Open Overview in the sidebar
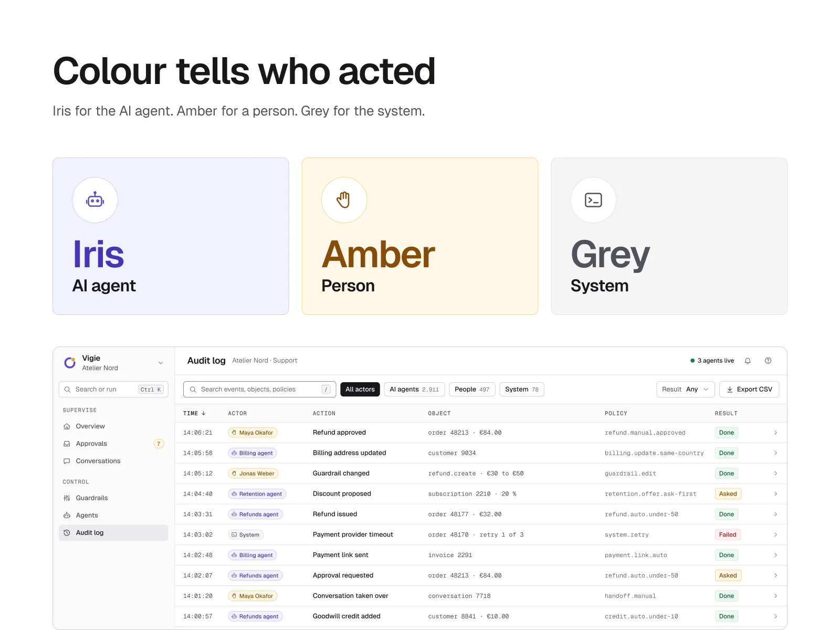840x630 pixels. point(113,426)
